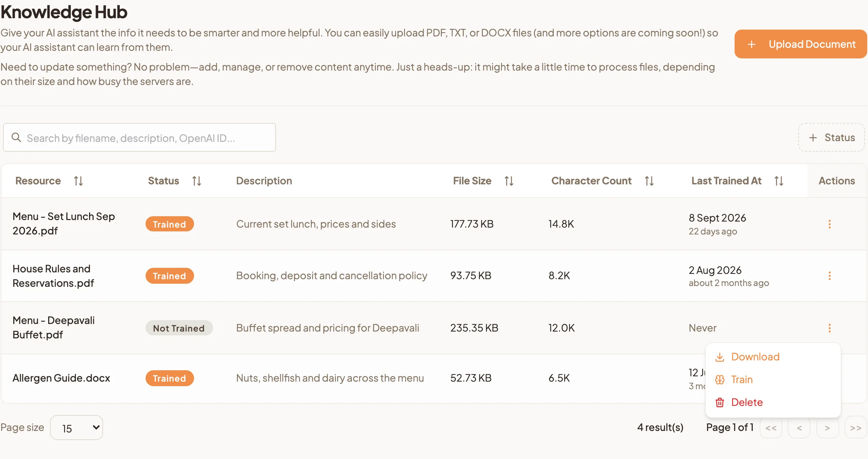The height and width of the screenshot is (459, 868).
Task: Select Allergen Guide.docx file name
Action: click(61, 378)
